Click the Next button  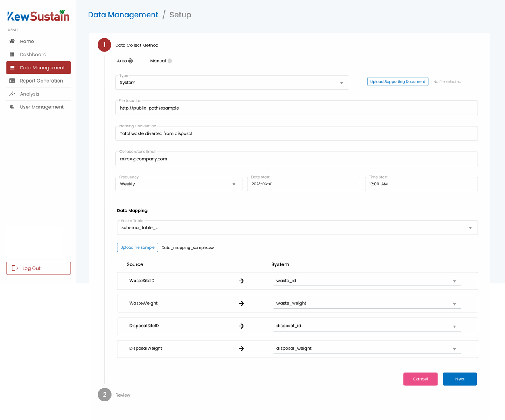460,379
